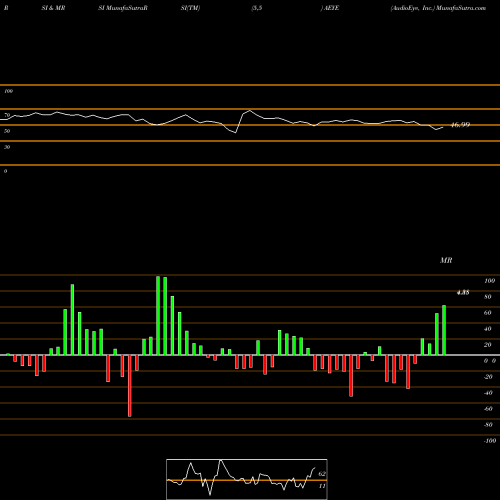Click the '-80' label on MR axis
Viewport: 500px width, 500px height.
pyautogui.click(x=488, y=425)
